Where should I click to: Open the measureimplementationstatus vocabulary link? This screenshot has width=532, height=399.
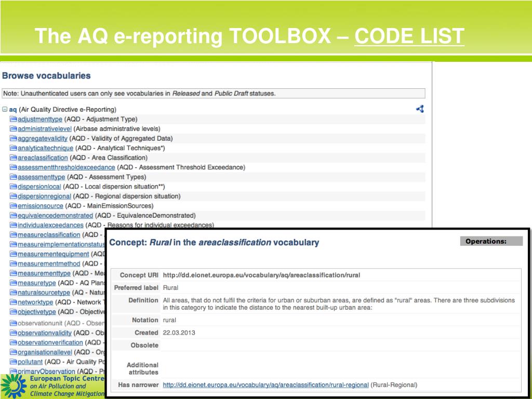[61, 244]
